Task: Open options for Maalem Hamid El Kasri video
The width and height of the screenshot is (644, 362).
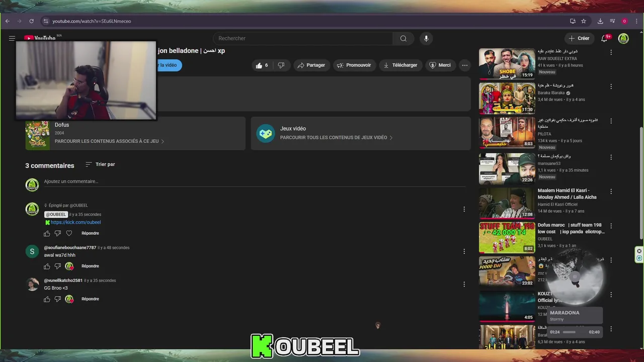Action: [611, 192]
